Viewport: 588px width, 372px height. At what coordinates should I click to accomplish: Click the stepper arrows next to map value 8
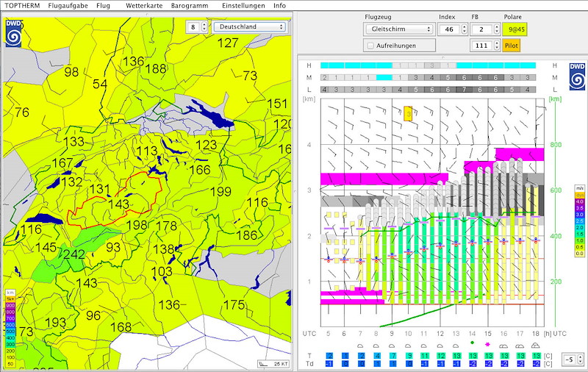[x=204, y=26]
